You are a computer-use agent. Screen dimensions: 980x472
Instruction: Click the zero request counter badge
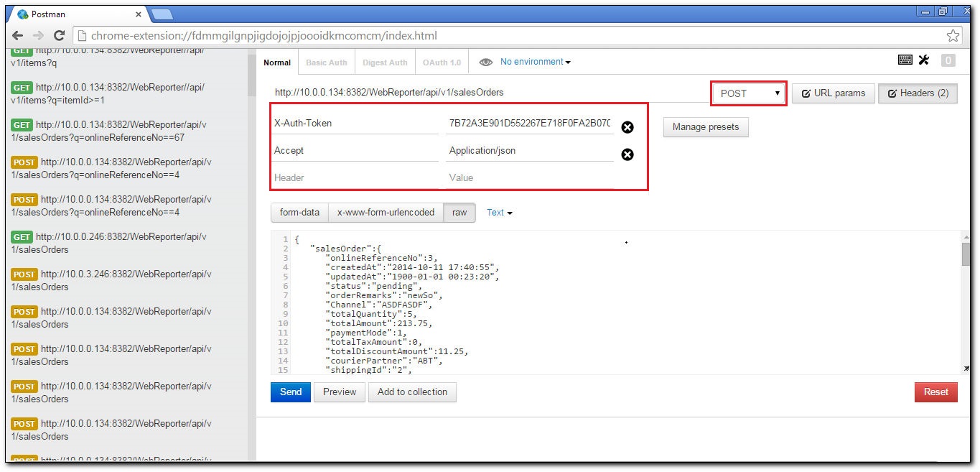(948, 60)
